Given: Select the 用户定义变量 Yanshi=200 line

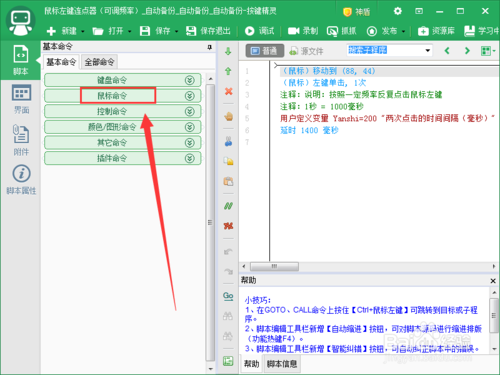Looking at the screenshot, I should tap(387, 118).
